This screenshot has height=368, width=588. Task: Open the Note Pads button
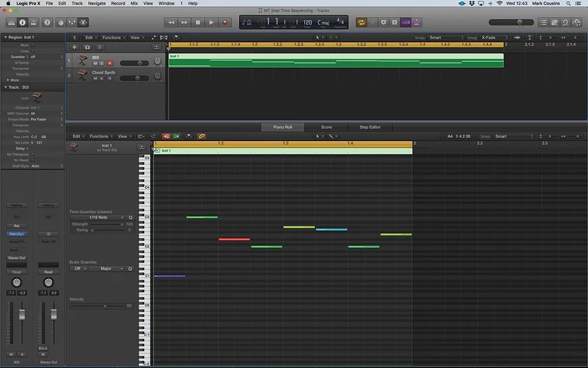click(554, 22)
